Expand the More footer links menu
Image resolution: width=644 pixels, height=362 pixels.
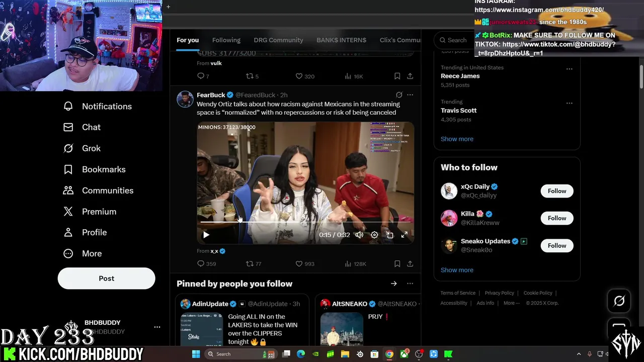512,303
